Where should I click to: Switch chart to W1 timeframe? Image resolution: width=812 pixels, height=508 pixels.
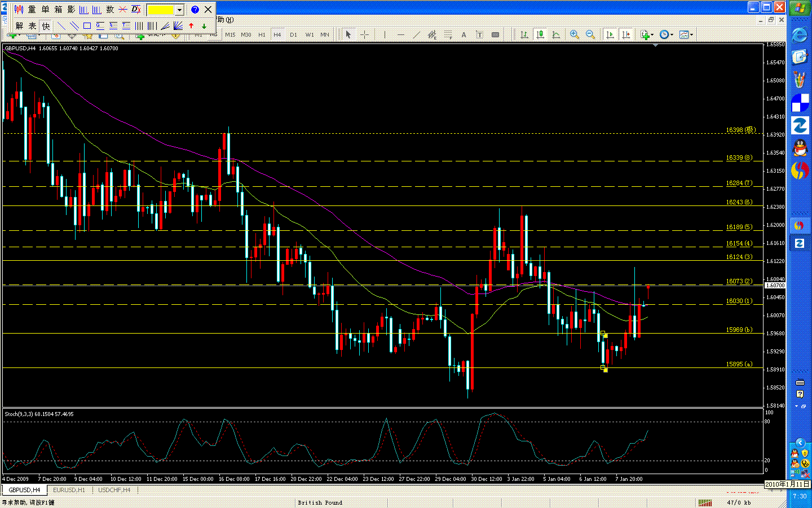coord(310,35)
